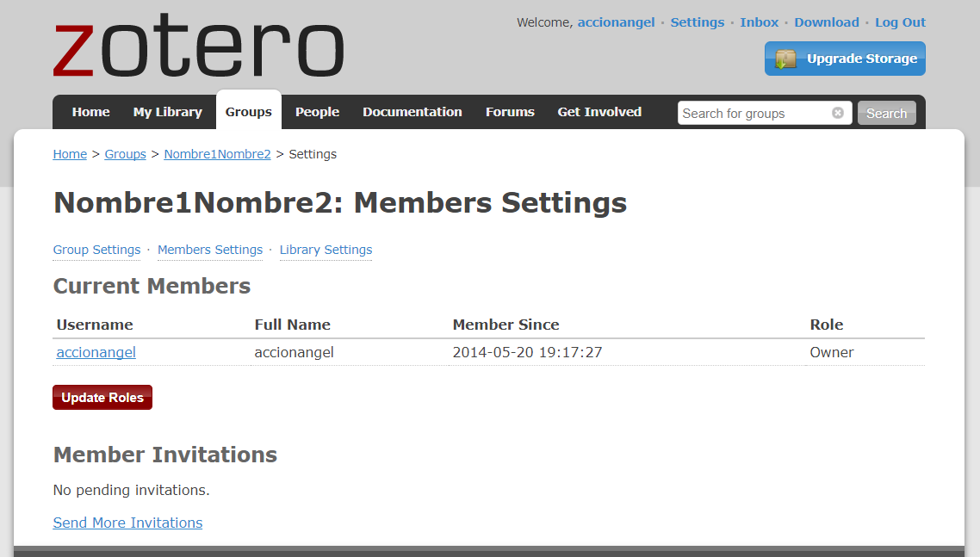Focus the Search for groups field
The image size is (980, 557).
[754, 113]
